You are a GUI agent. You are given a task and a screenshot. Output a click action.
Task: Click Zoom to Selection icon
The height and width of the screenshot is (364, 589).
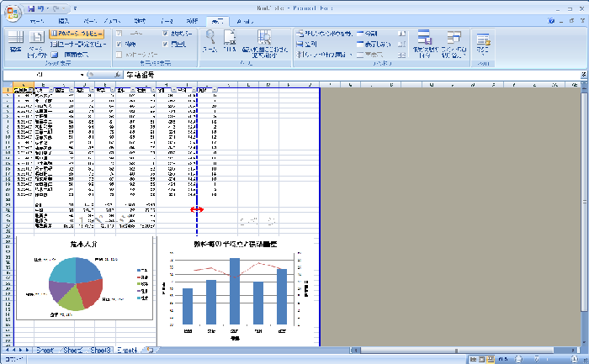(264, 40)
